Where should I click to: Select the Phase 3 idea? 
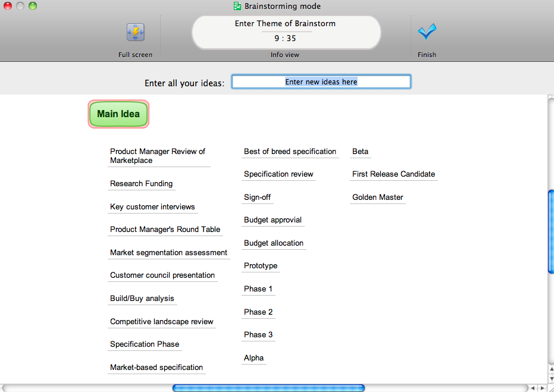pos(258,334)
